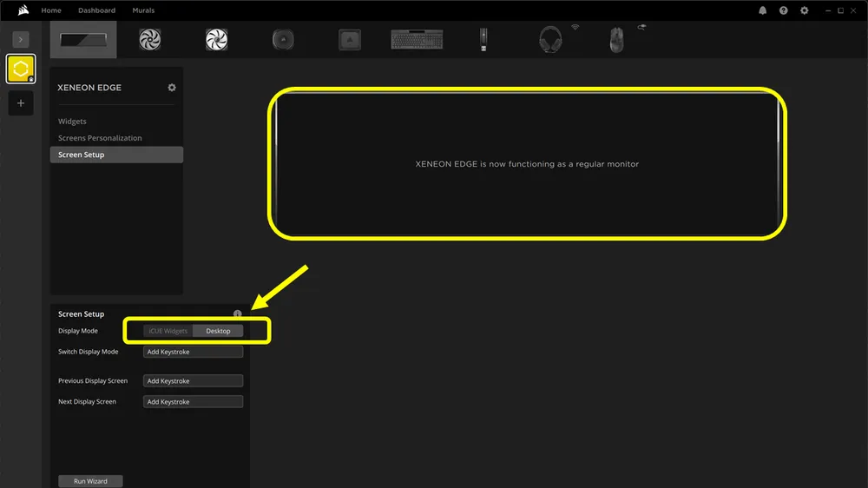
Task: Click the Corsair iCUE sails logo
Action: tap(23, 10)
